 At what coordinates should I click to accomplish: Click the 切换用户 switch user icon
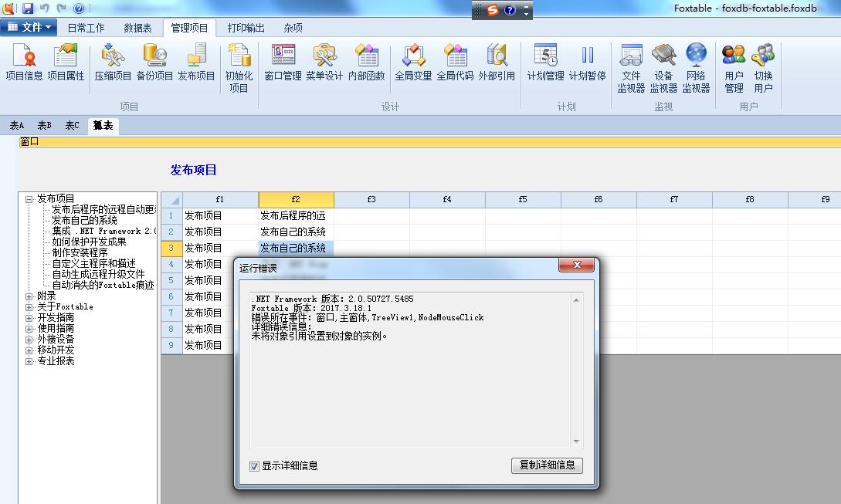tap(763, 68)
